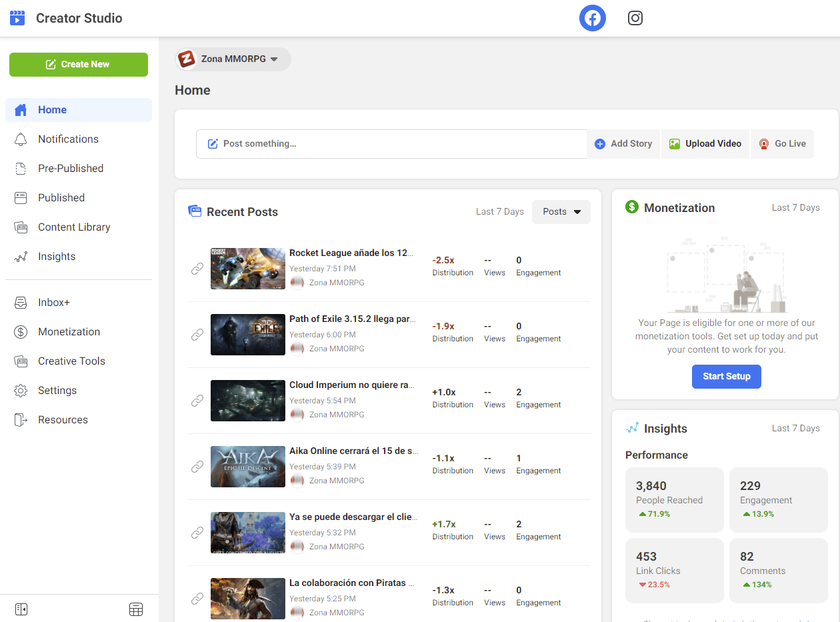Open the Aika Online post thumbnail
The height and width of the screenshot is (622, 840).
coord(248,467)
